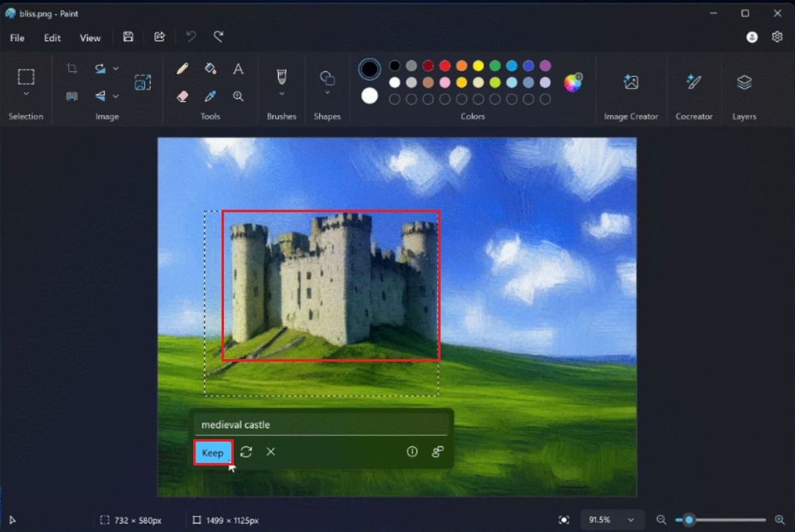Viewport: 795px width, 532px height.
Task: Select the Pencil tool
Action: (182, 68)
